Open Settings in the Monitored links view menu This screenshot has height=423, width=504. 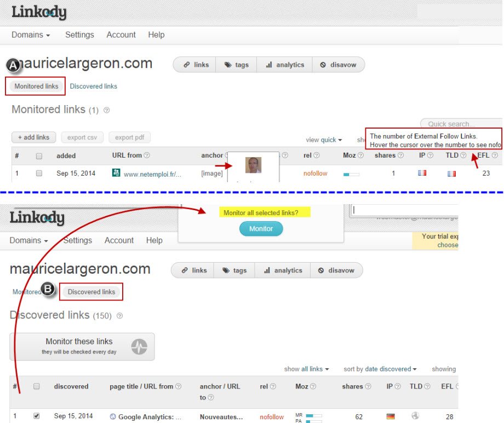click(x=80, y=34)
